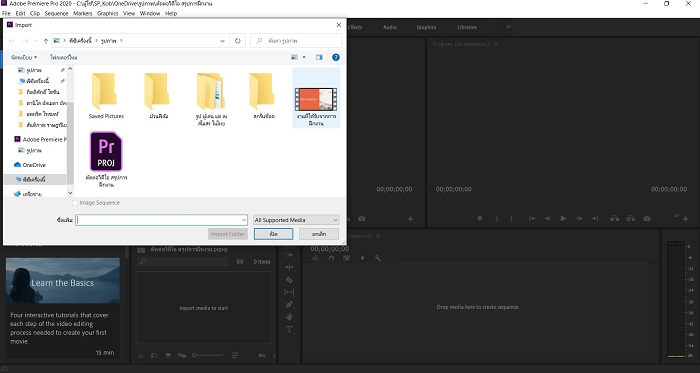Click New folder button in Import dialog

(x=63, y=58)
